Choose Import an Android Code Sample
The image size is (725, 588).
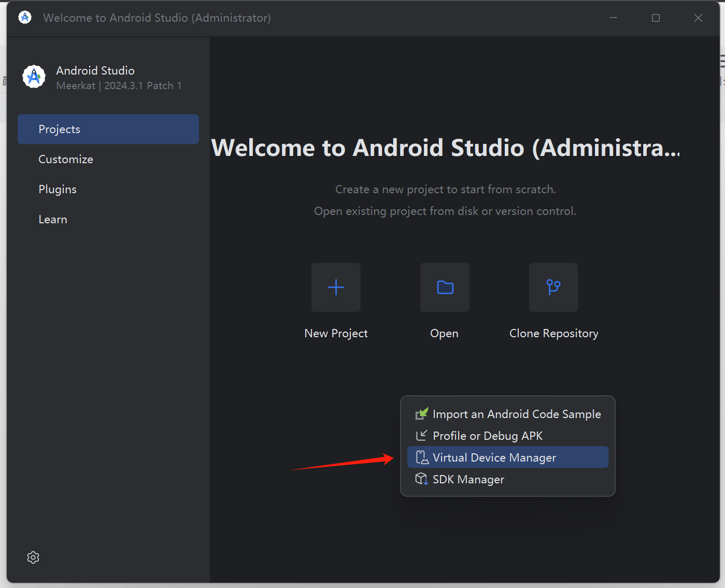[508, 414]
